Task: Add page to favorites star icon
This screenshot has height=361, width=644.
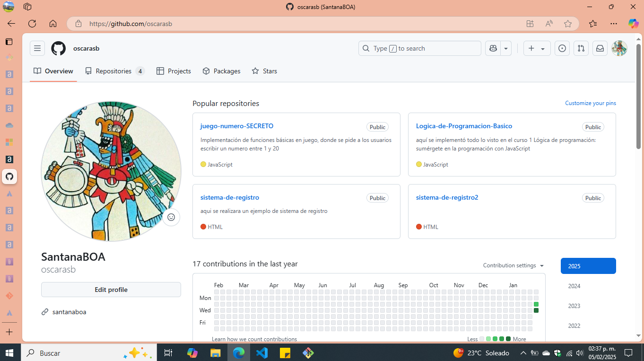Action: [568, 24]
